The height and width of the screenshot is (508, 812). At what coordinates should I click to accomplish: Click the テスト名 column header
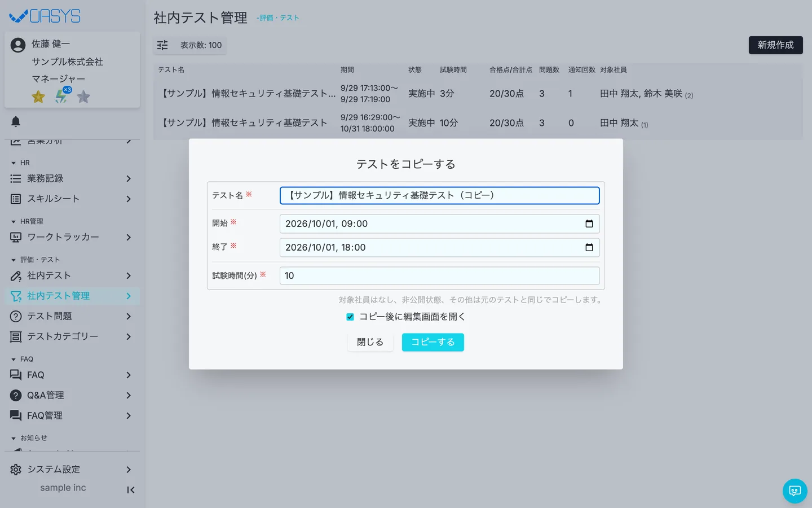click(171, 70)
